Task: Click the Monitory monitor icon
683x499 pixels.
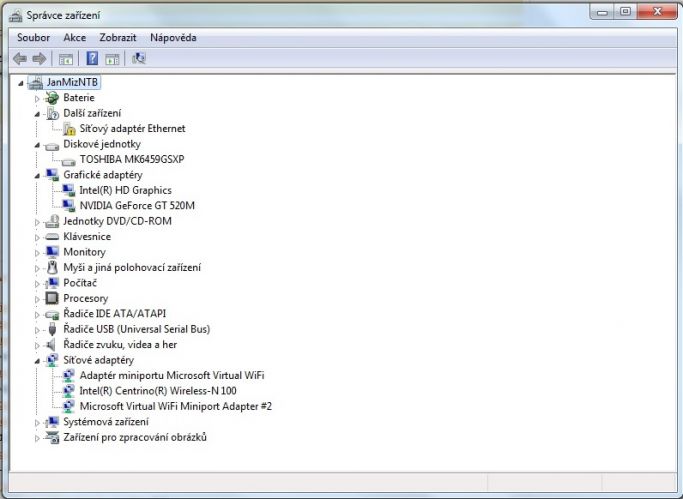Action: (x=52, y=252)
